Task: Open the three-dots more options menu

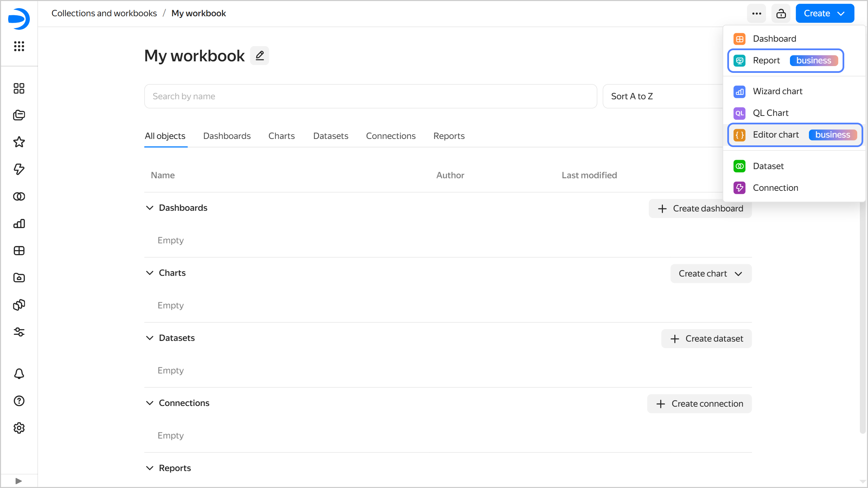Action: click(756, 14)
